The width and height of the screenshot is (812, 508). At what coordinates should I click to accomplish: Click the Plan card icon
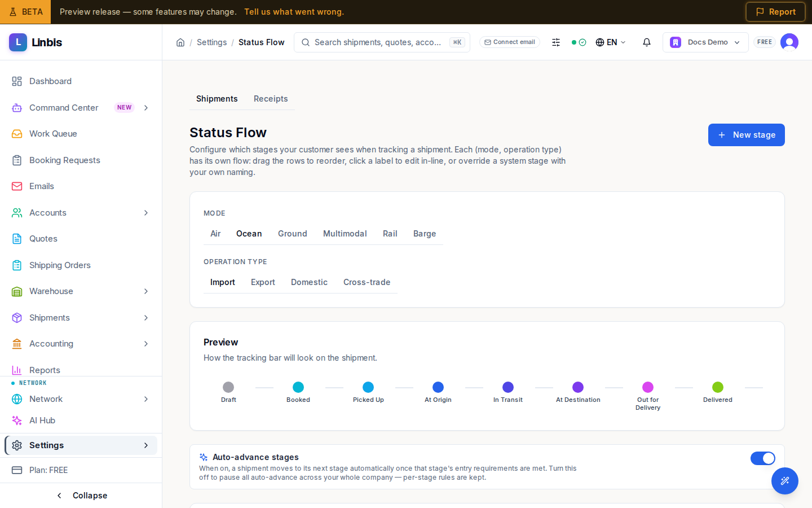tap(17, 470)
